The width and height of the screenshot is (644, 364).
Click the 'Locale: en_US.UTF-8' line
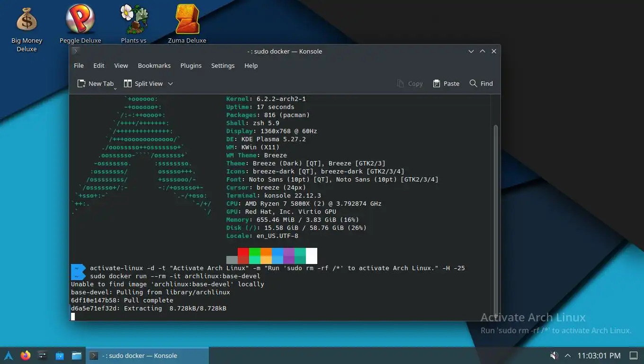262,236
